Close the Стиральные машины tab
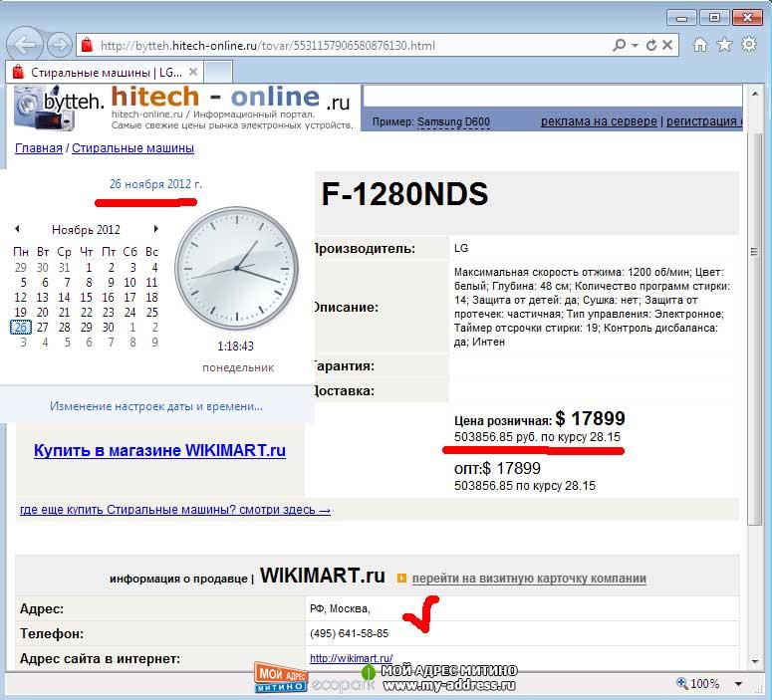772x700 pixels. pyautogui.click(x=193, y=72)
